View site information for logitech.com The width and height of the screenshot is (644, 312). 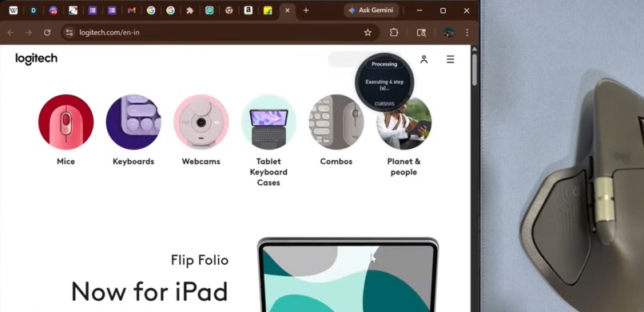tap(70, 33)
